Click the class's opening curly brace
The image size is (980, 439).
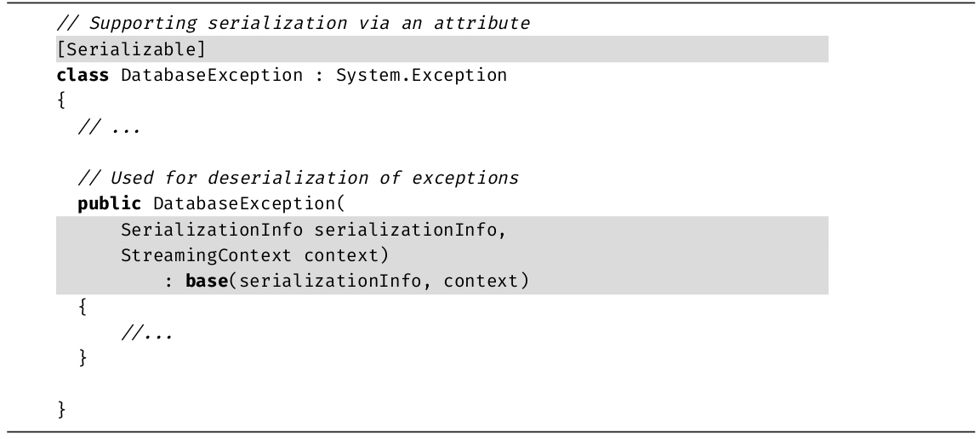click(x=60, y=101)
